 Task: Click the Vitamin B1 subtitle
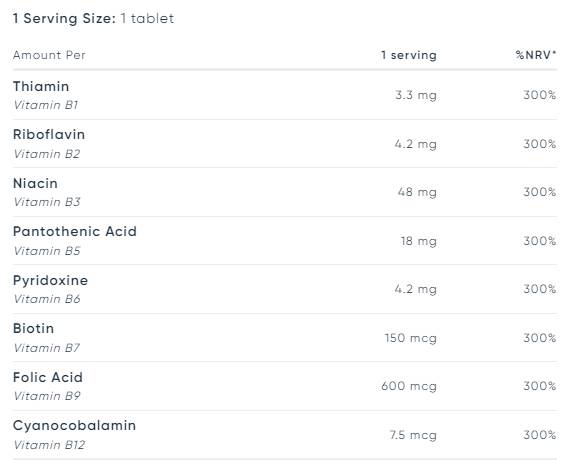pyautogui.click(x=46, y=105)
